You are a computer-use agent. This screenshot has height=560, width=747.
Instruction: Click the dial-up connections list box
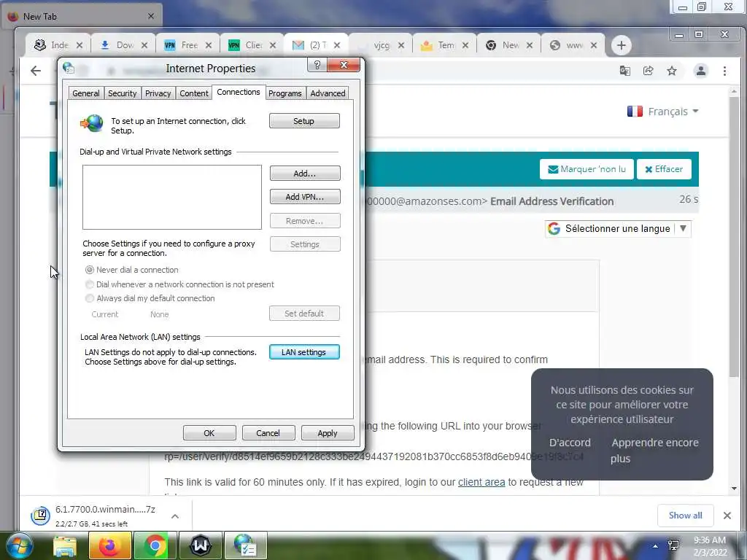(x=172, y=197)
